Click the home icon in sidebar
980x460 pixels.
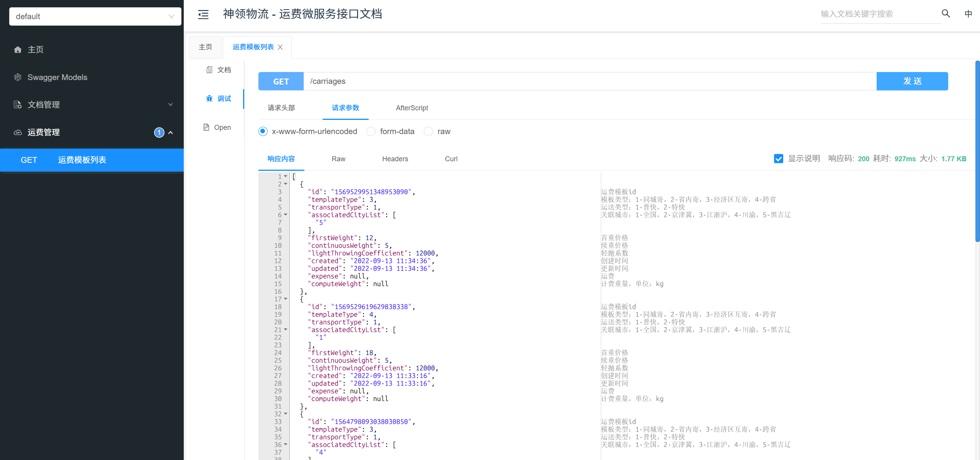tap(18, 50)
